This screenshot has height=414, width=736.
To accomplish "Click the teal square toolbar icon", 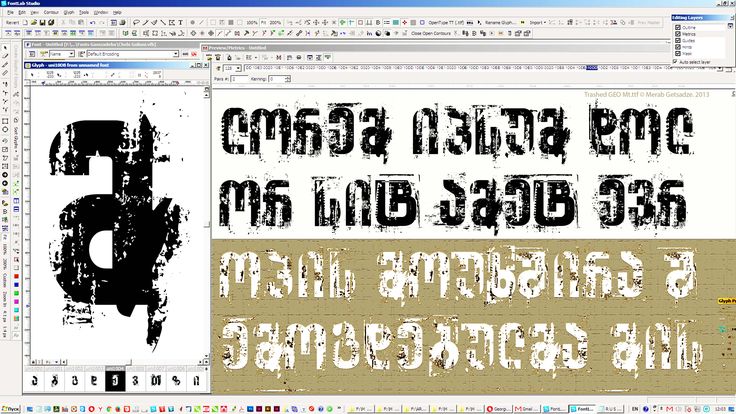I will point(396,23).
